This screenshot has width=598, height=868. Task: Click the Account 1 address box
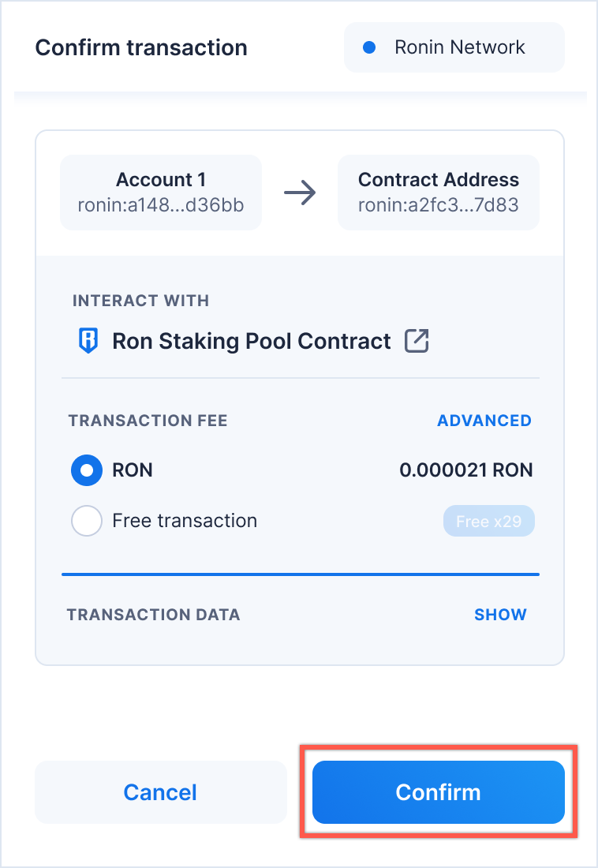pos(161,193)
